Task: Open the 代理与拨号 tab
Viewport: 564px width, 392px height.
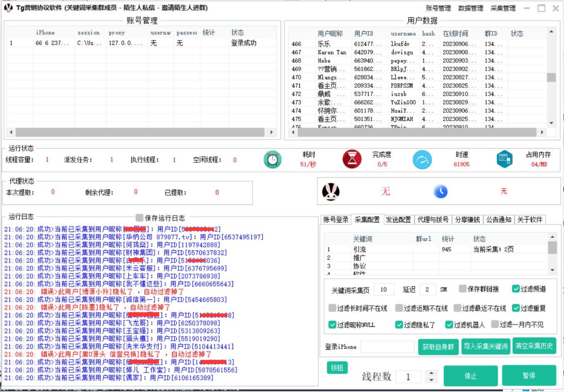Action: coord(433,220)
